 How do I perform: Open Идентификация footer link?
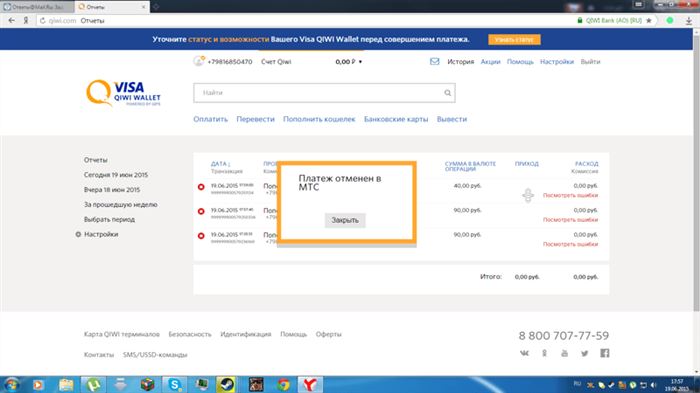tap(246, 334)
